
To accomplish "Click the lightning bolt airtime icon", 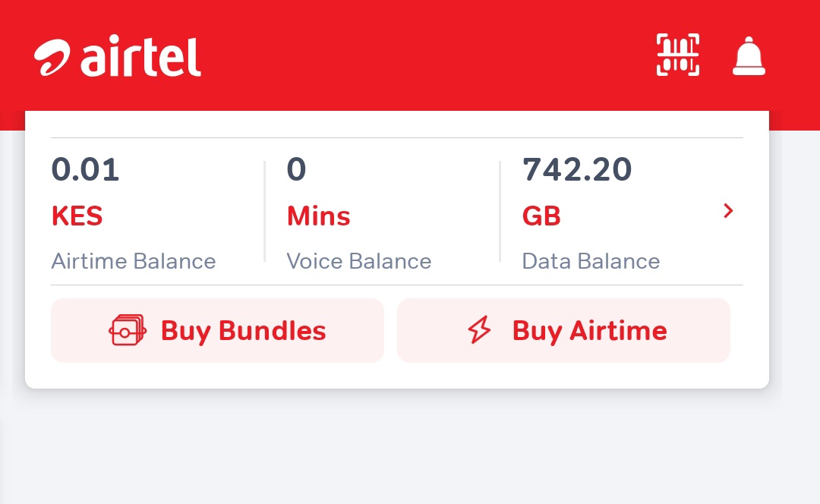I will (x=479, y=331).
